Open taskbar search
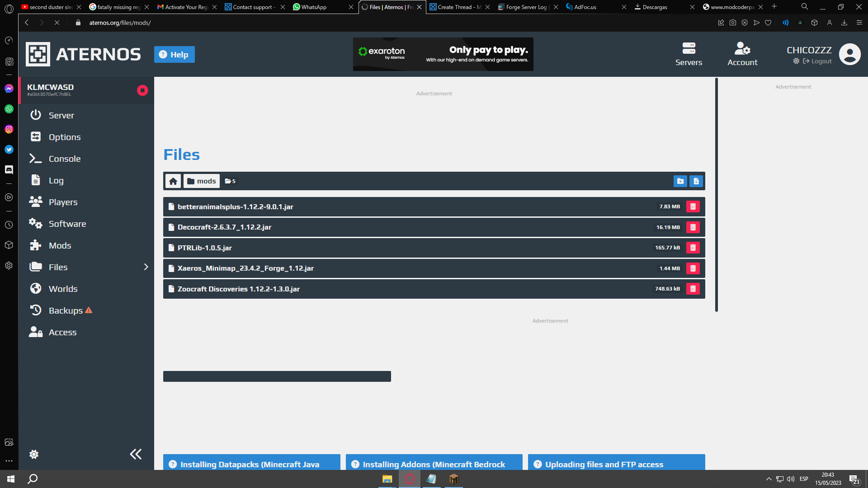868x488 pixels. [x=33, y=479]
